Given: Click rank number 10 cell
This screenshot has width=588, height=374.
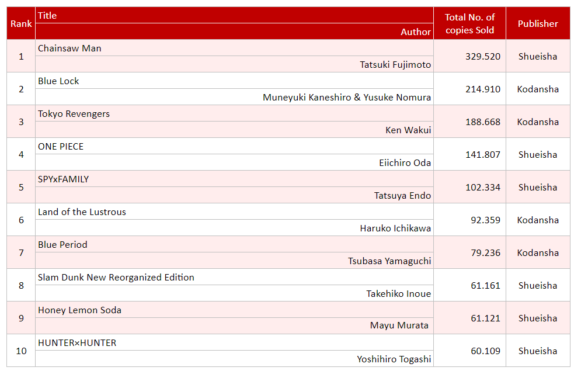Looking at the screenshot, I should pos(21,351).
